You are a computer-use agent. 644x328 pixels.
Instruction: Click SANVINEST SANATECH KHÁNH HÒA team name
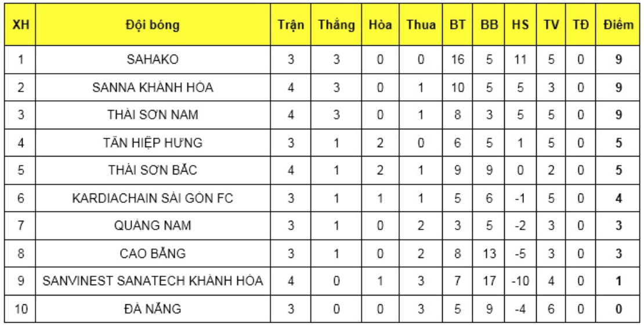[x=153, y=282]
